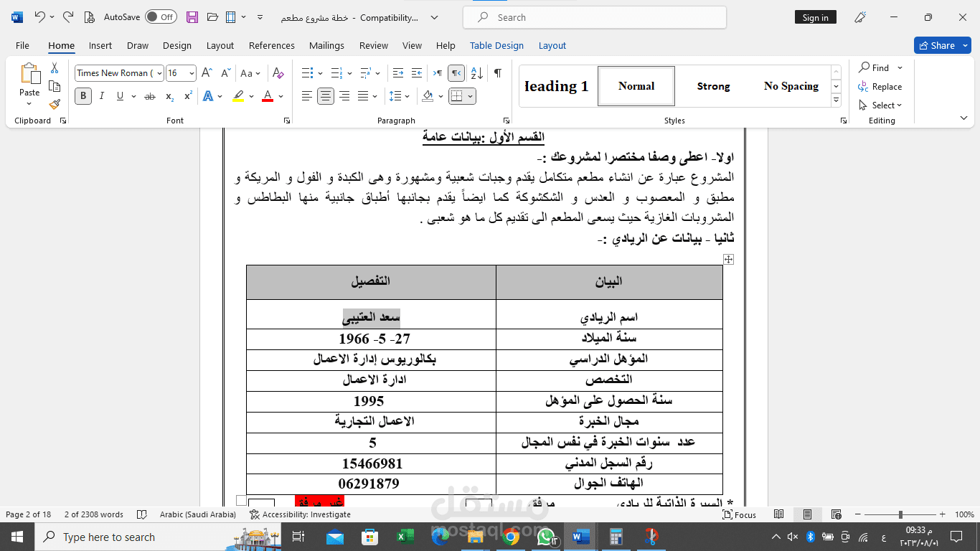Toggle Bold formatting

(83, 96)
